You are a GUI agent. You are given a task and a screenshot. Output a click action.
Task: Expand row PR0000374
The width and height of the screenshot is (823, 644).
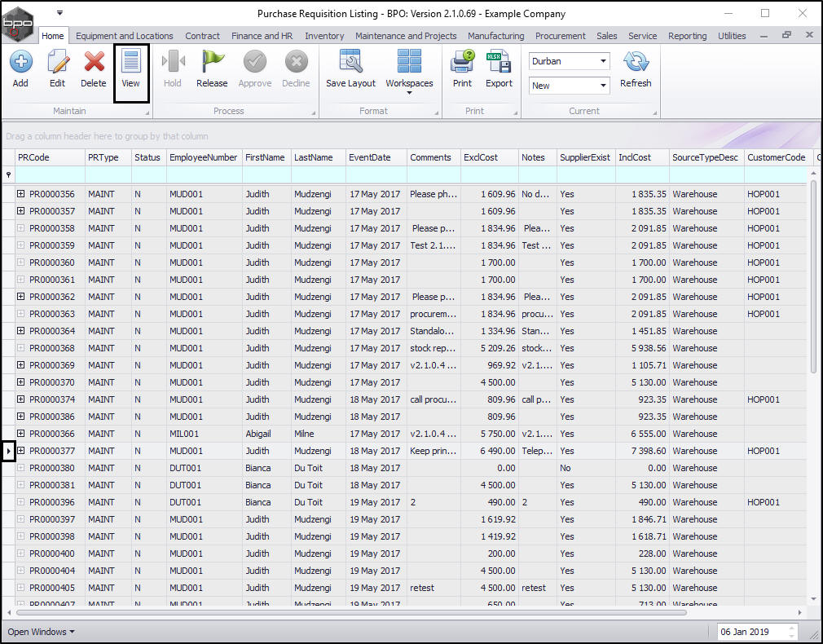(x=20, y=399)
